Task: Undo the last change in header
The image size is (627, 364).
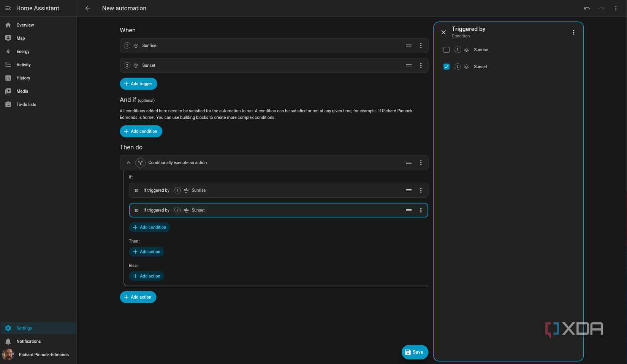Action: point(587,8)
